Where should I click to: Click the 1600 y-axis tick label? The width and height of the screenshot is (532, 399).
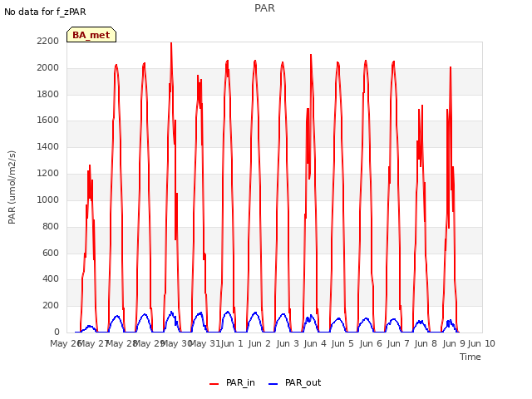(48, 121)
